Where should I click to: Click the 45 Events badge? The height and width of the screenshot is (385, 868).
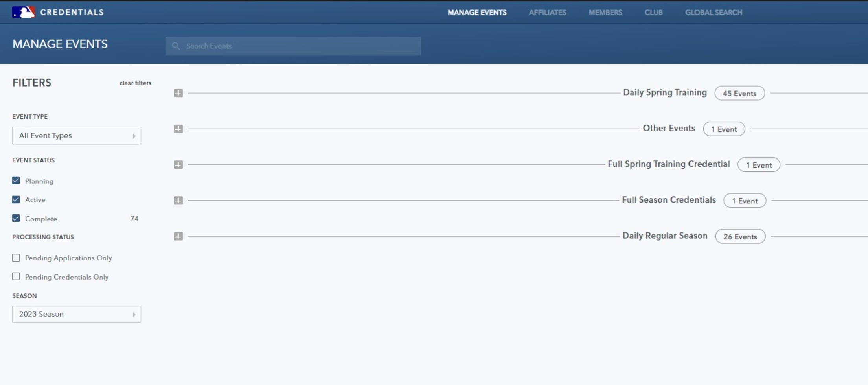739,94
